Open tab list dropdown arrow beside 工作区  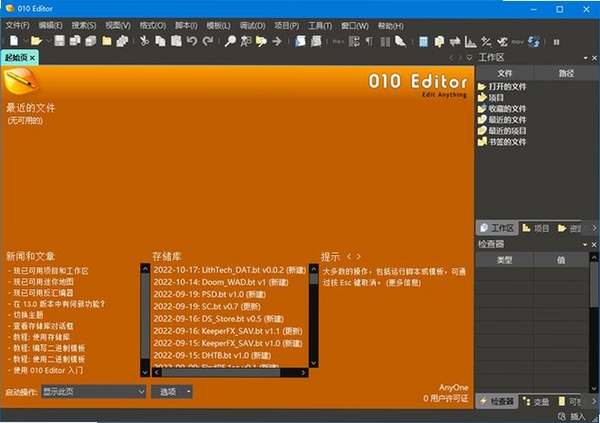point(469,58)
